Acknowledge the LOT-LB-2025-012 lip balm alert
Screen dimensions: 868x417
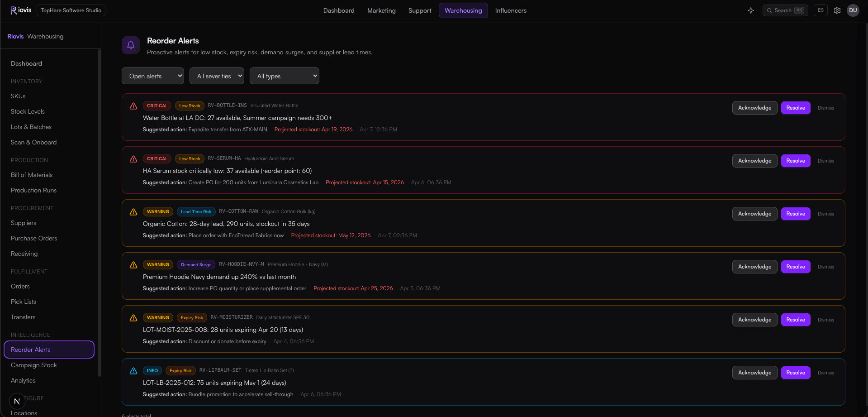click(x=755, y=373)
